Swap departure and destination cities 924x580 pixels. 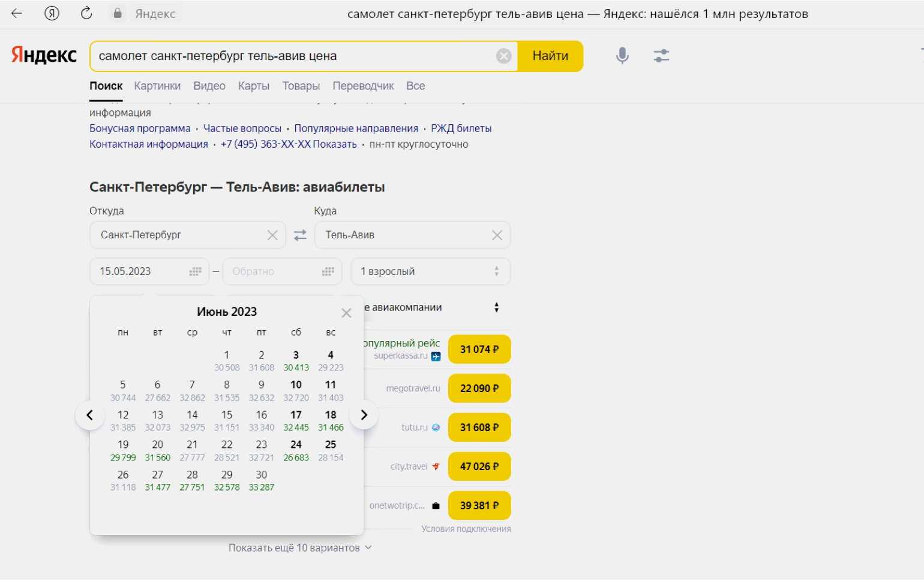point(300,235)
